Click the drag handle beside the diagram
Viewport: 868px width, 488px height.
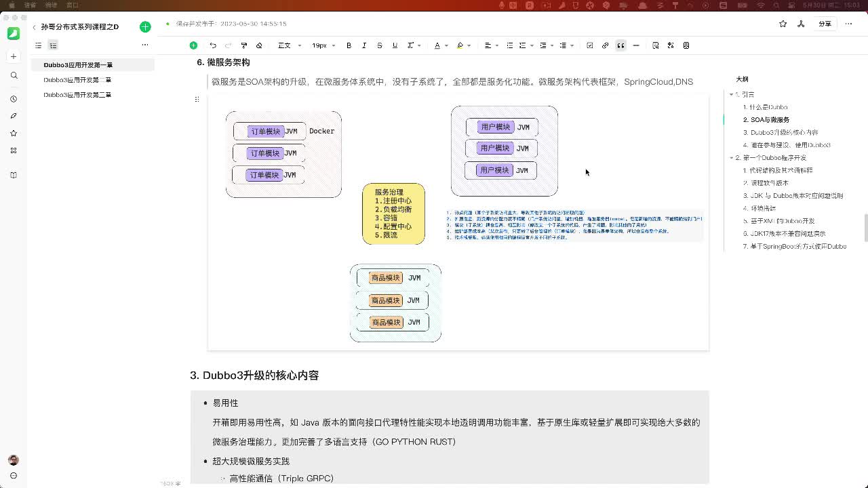[197, 100]
